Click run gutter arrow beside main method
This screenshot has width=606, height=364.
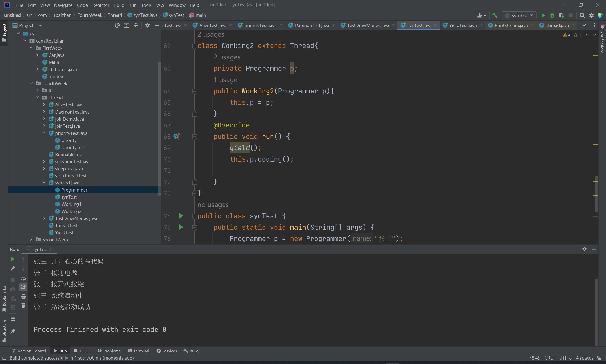coord(181,227)
